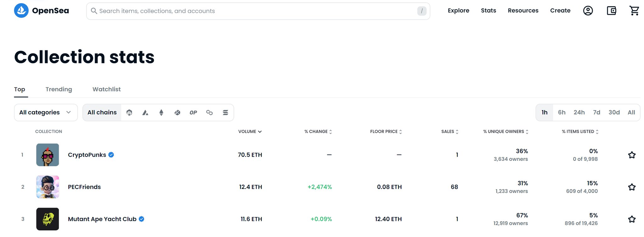The image size is (644, 237).
Task: Click the PECFriends thumbnail image
Action: coord(47,187)
